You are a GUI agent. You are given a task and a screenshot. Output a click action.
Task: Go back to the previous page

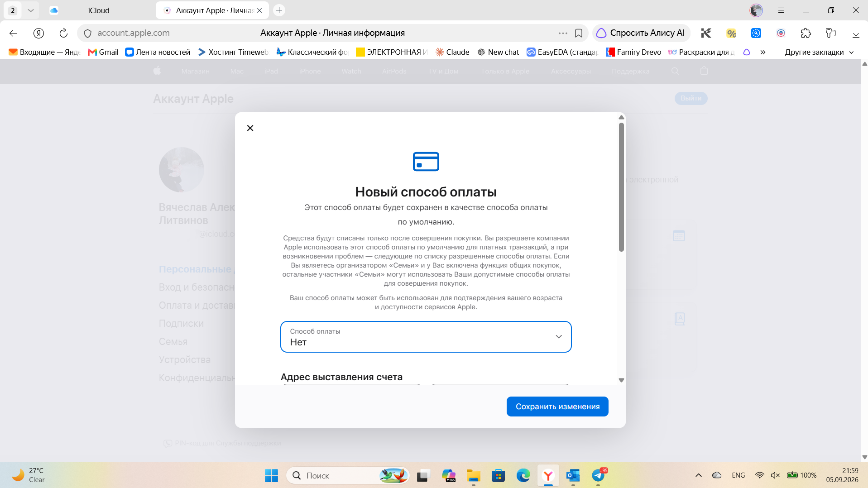tap(13, 33)
